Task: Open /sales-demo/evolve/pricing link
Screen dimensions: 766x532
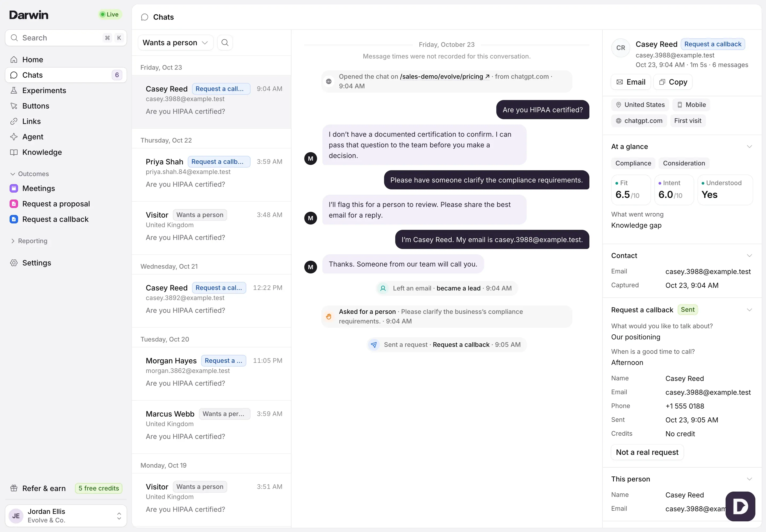Action: (445, 77)
